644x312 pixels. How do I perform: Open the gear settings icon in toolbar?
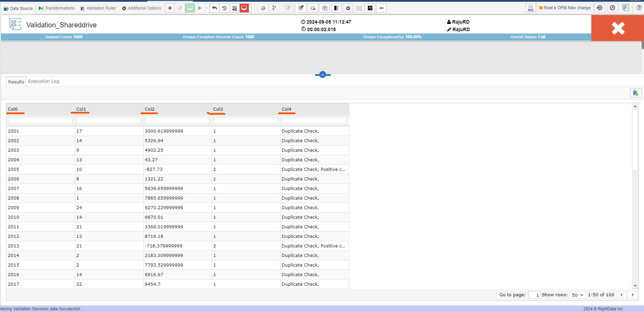click(x=348, y=8)
